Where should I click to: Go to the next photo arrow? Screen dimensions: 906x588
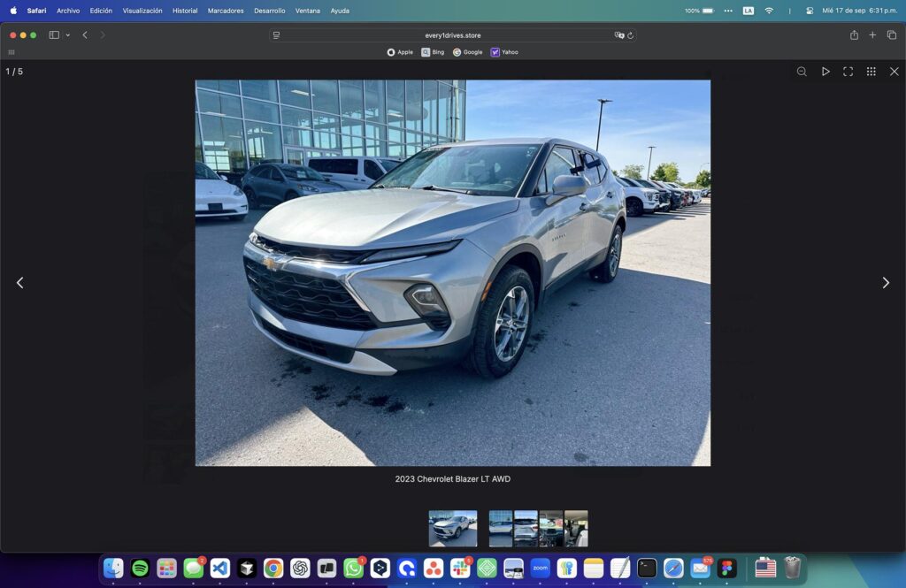[x=885, y=283]
